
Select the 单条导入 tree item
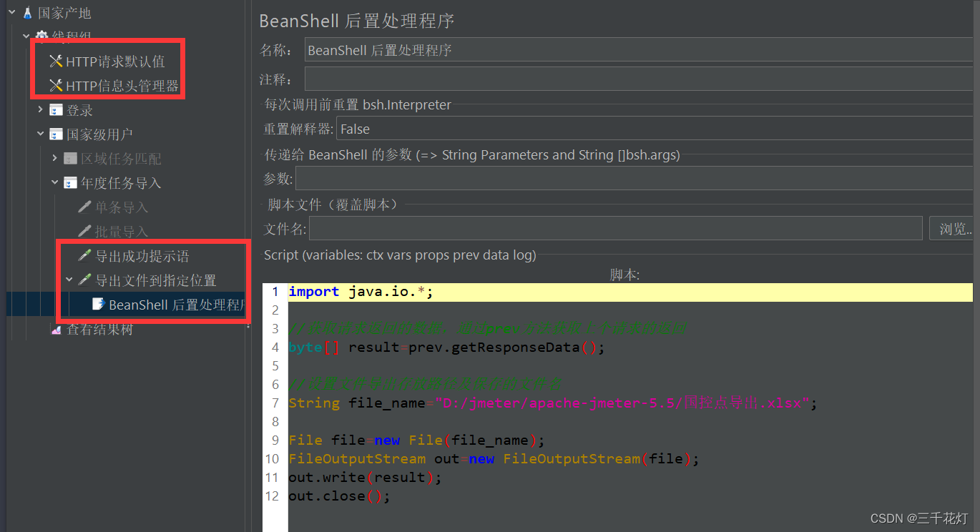(x=122, y=207)
